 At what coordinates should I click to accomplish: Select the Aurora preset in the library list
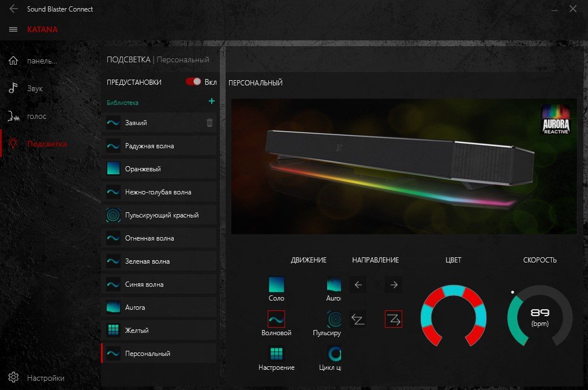[x=159, y=307]
